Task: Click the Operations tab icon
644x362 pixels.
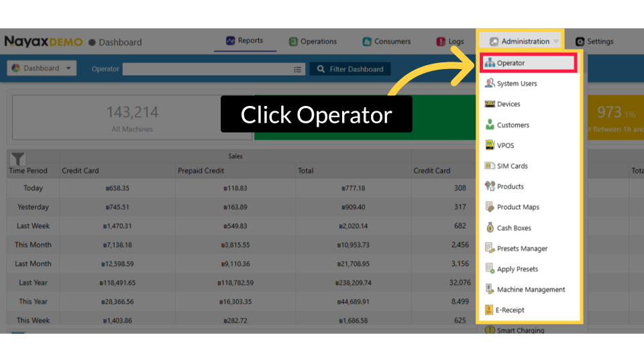Action: (x=293, y=42)
